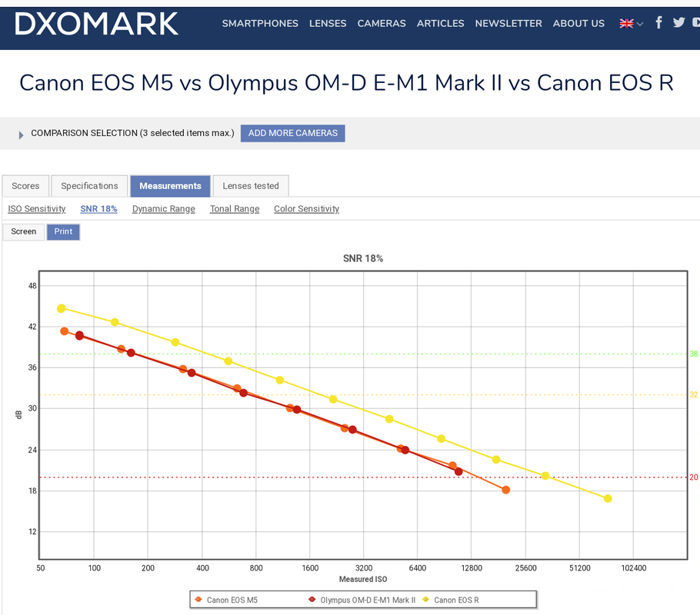The width and height of the screenshot is (700, 615).
Task: Go to ARTICLES section
Action: click(441, 23)
